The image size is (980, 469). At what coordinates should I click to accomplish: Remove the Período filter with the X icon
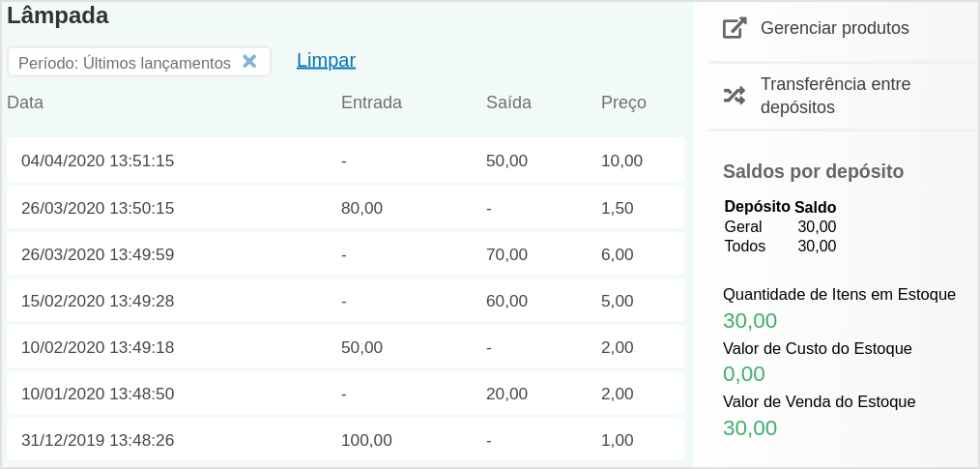(249, 61)
